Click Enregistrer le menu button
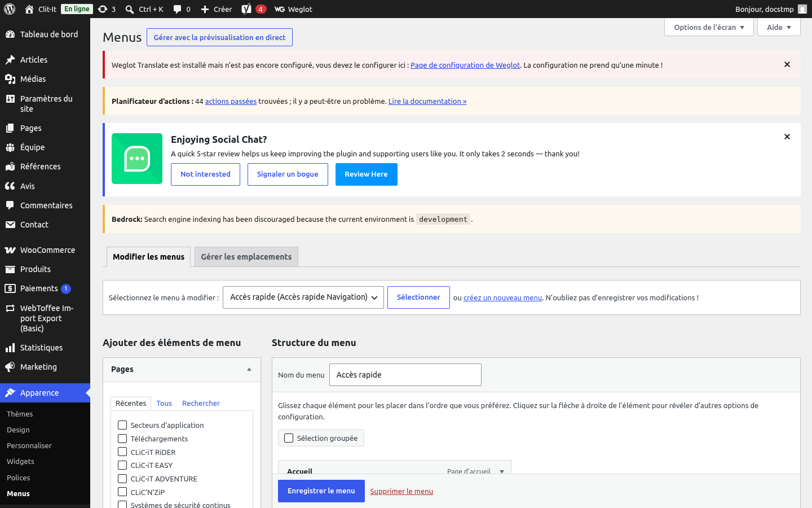Viewport: 812px width, 508px height. pos(321,491)
